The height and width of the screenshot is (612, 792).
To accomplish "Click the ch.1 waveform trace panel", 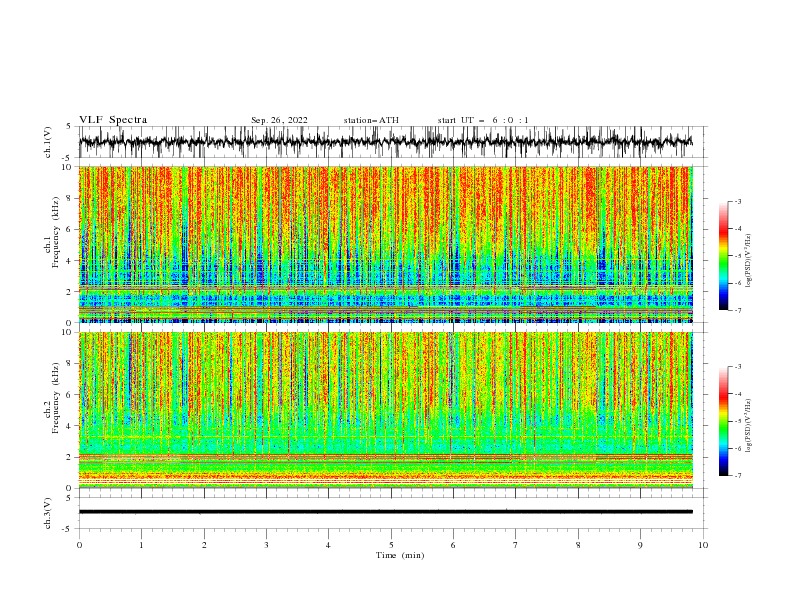I will point(392,142).
